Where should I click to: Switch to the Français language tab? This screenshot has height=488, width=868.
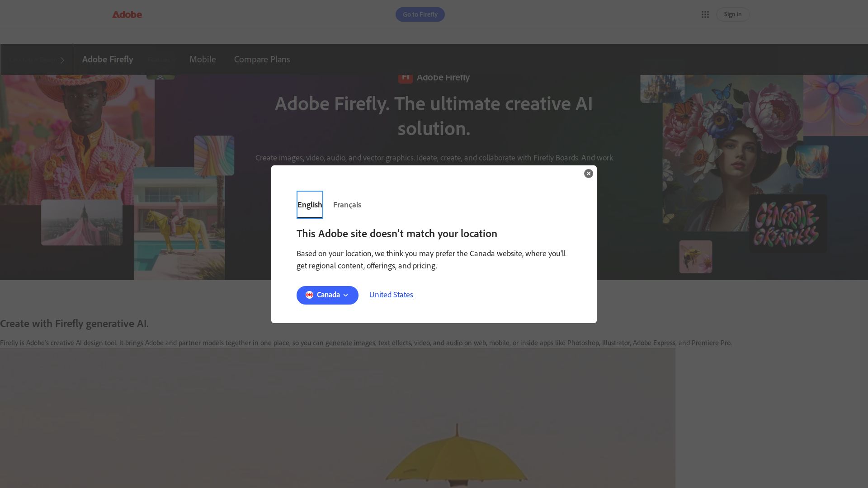pos(347,205)
